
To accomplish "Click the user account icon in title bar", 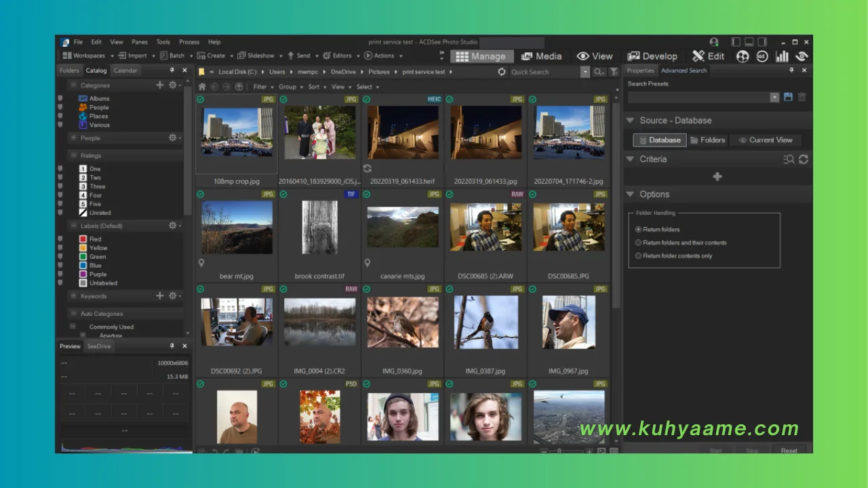I will pos(714,42).
